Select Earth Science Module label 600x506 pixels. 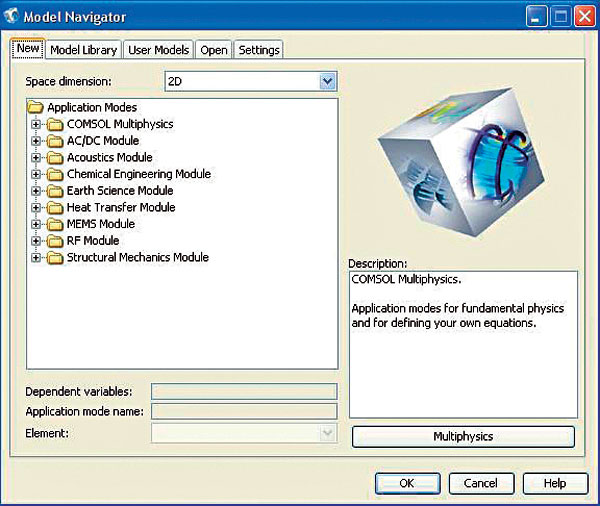point(120,191)
